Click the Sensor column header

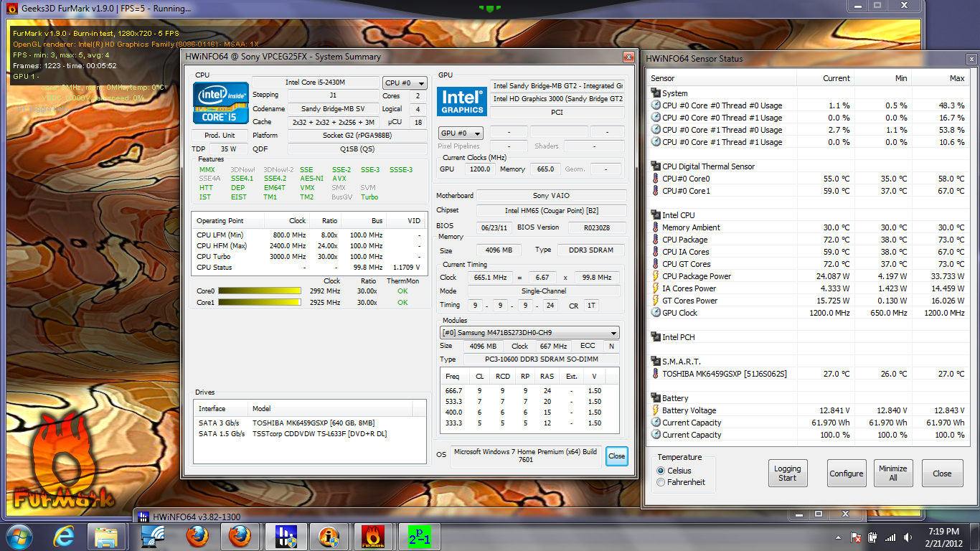723,78
